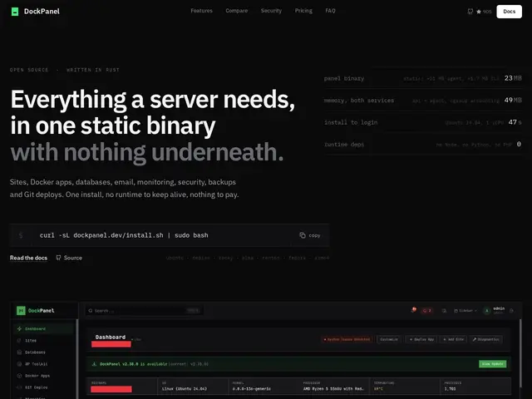Click the 'memory, both services' stat label

359,101
